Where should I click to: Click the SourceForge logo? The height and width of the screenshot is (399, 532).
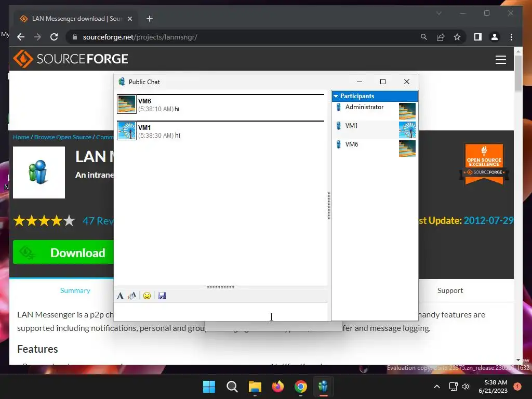(71, 59)
